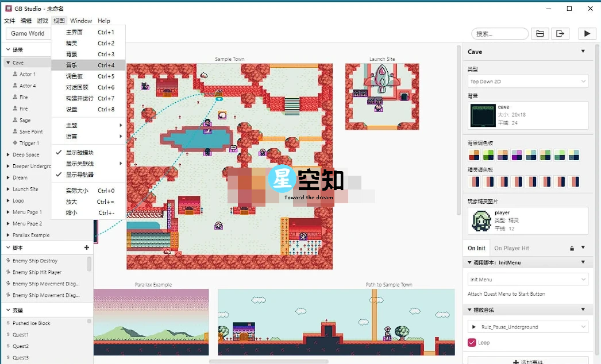Switch to the On Player Hit tab
601x364 pixels.
(x=511, y=248)
